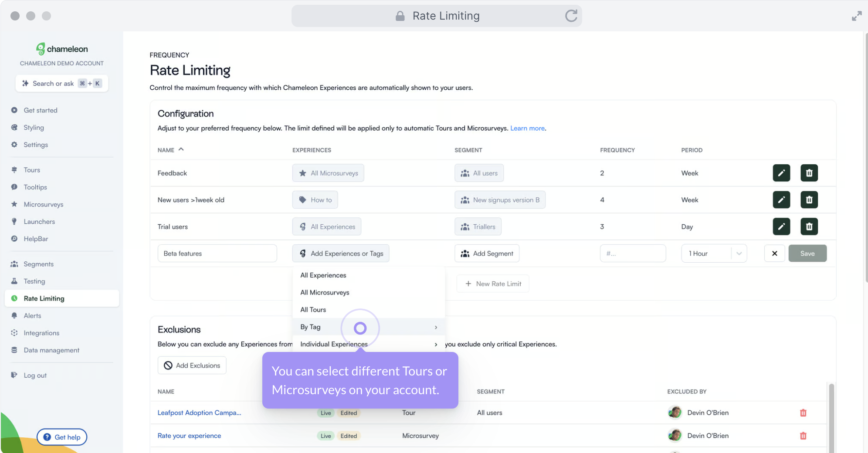Delete the Trial users rate limit
Viewport: 868px width, 453px height.
tap(809, 226)
